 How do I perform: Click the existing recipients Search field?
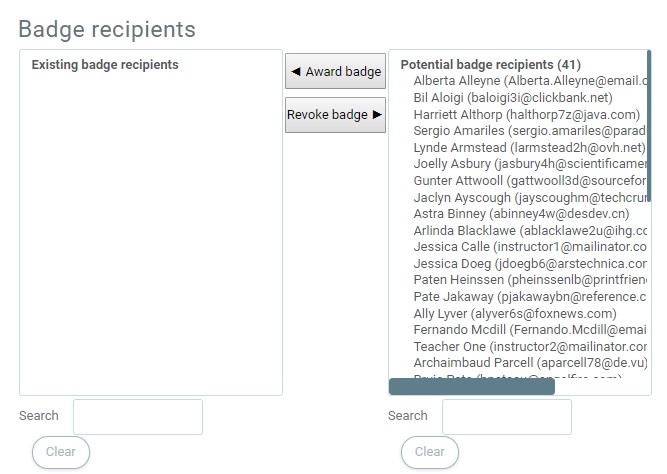coord(138,417)
